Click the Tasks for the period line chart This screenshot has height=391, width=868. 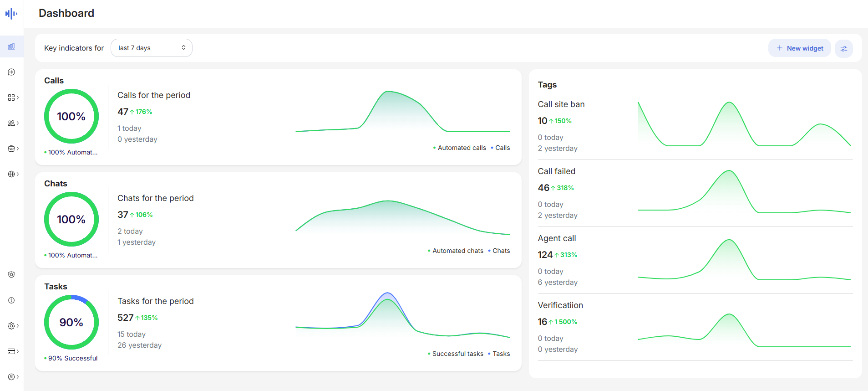[403, 315]
